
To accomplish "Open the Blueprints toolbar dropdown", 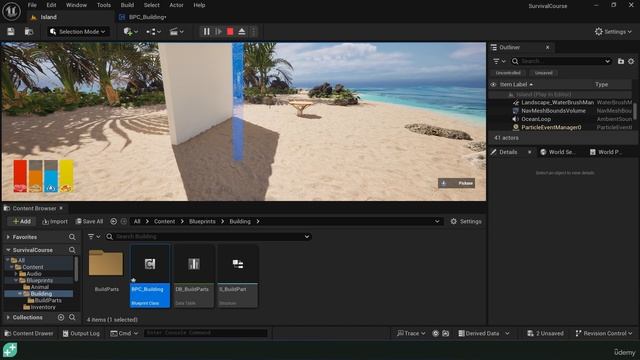I will click(154, 31).
